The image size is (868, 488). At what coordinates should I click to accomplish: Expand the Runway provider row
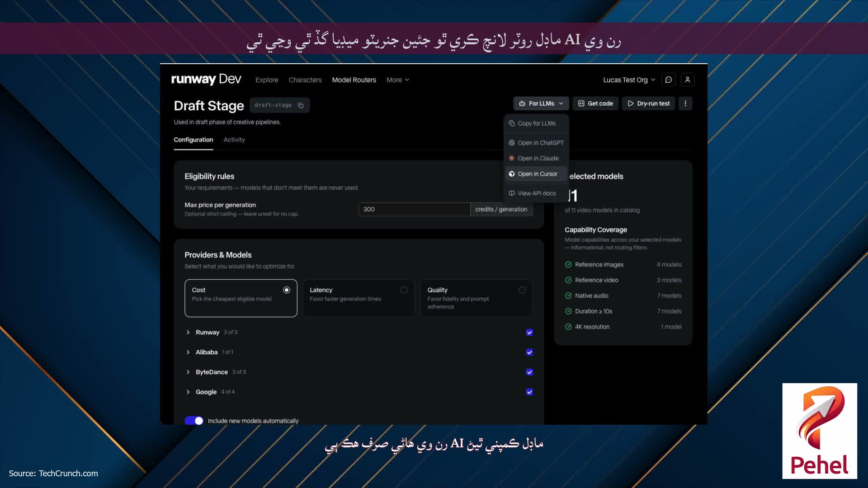[188, 333]
